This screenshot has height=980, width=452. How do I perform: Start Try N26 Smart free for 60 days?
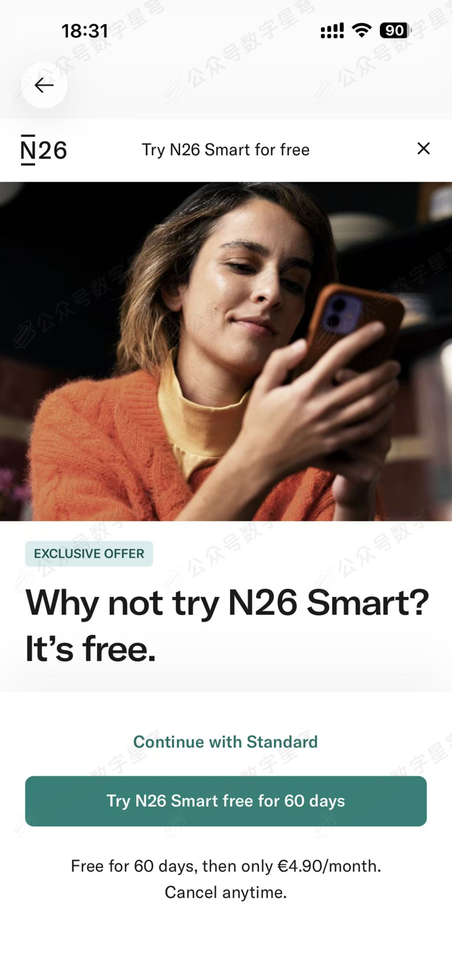[226, 801]
